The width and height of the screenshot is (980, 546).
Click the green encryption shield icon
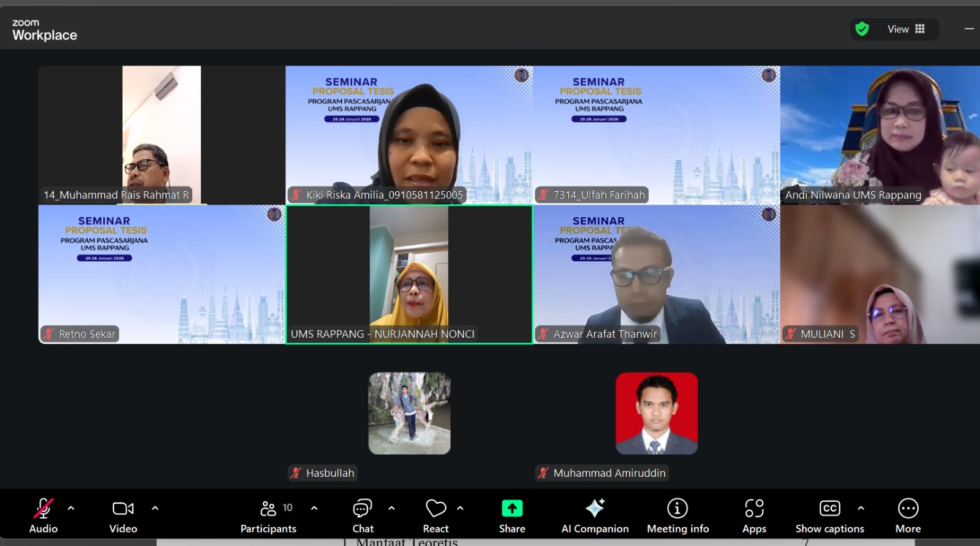[862, 29]
